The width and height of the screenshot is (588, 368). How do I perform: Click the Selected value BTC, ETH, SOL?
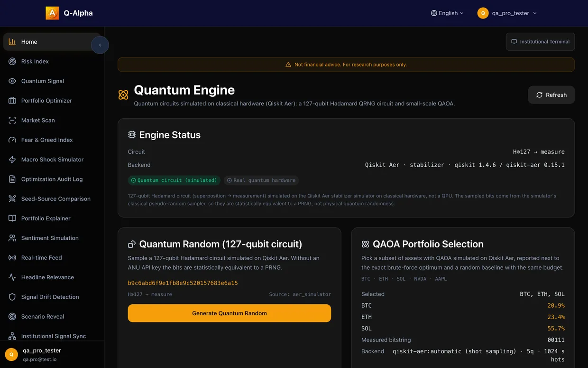click(542, 294)
